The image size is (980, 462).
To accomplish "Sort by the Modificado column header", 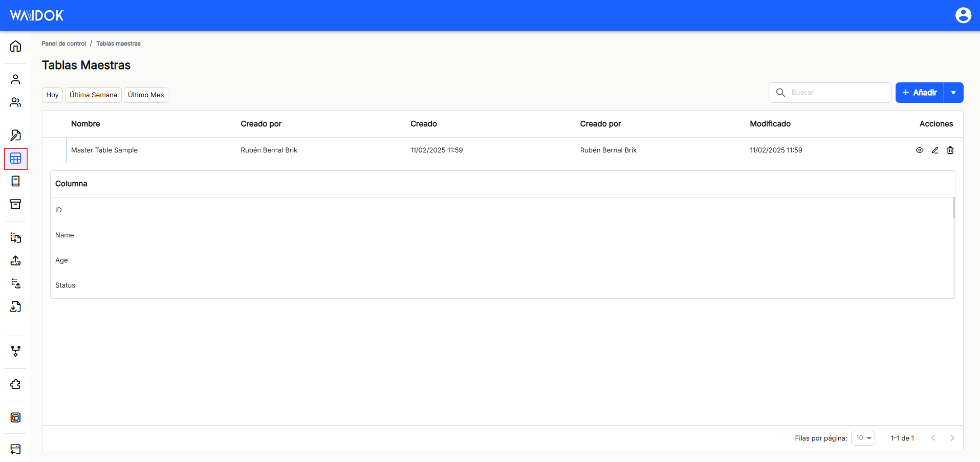I will (770, 124).
